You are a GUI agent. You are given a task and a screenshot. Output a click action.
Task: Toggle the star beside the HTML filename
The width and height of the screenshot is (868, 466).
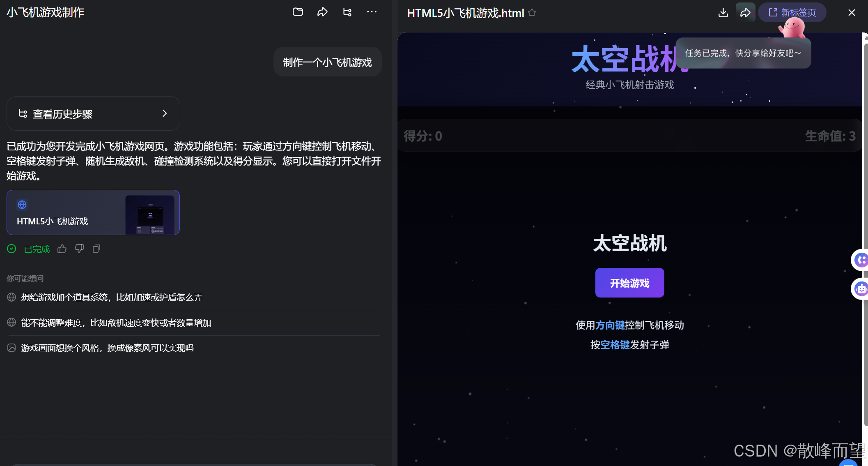click(532, 13)
